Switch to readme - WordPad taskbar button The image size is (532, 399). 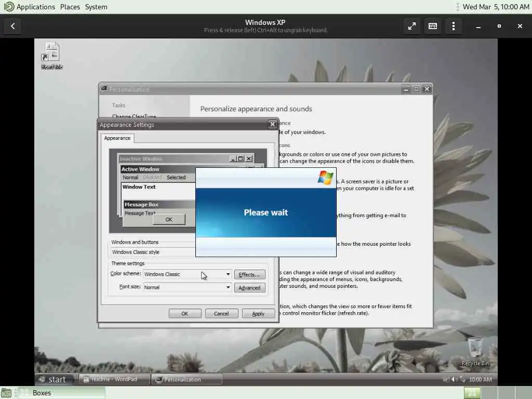point(114,379)
